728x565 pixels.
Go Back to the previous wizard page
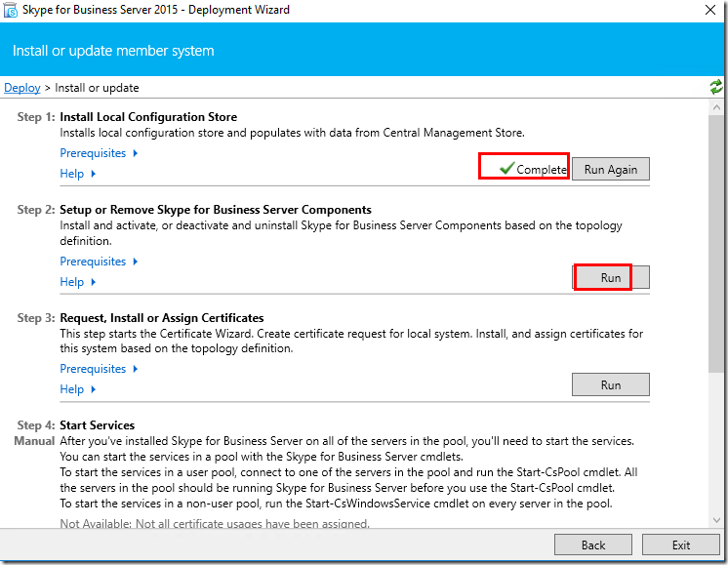(x=593, y=545)
